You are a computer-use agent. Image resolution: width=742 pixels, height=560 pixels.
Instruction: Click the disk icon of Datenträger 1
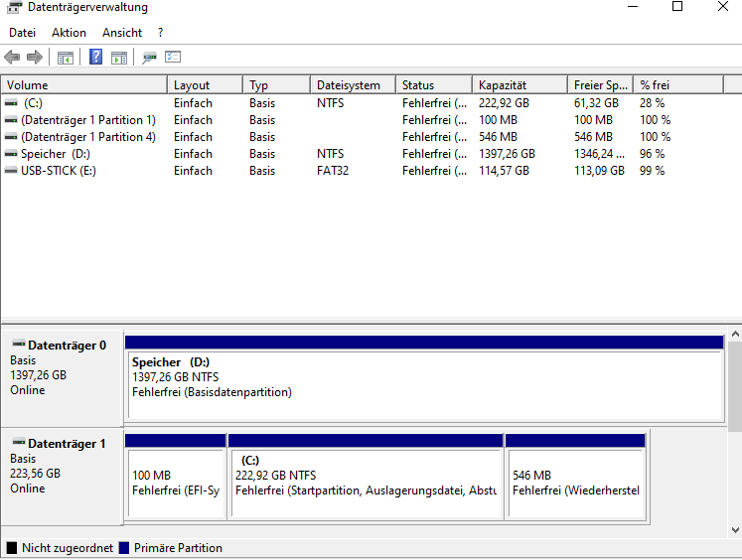tap(19, 442)
